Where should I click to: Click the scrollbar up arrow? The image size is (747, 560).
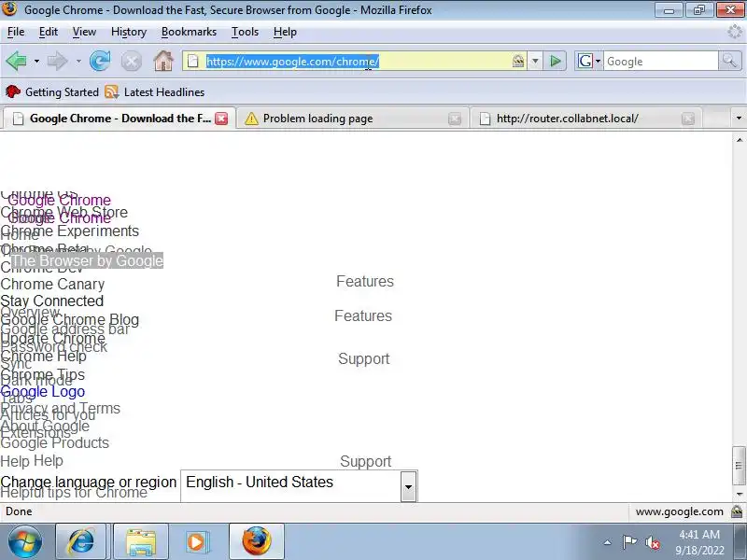(x=740, y=139)
